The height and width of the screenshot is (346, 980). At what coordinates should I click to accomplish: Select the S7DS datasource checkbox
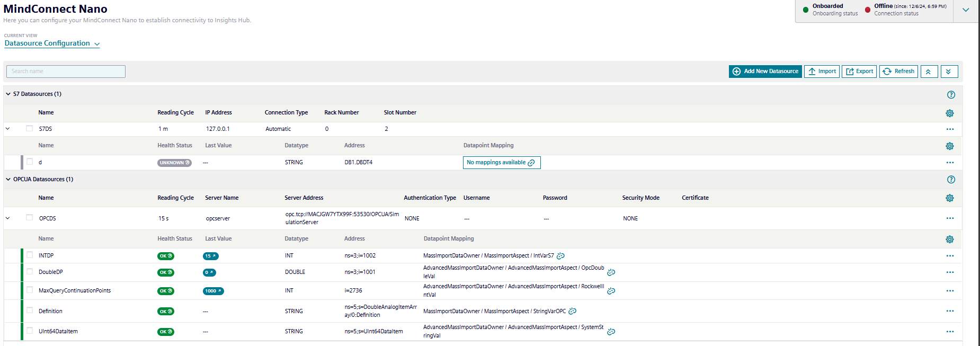(x=29, y=128)
